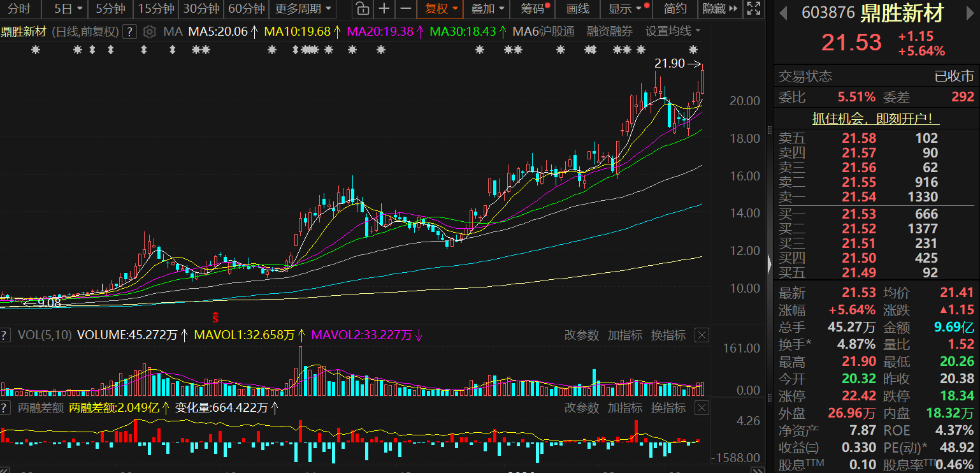Click the fullscreen expand icon
The image size is (980, 473).
[753, 9]
